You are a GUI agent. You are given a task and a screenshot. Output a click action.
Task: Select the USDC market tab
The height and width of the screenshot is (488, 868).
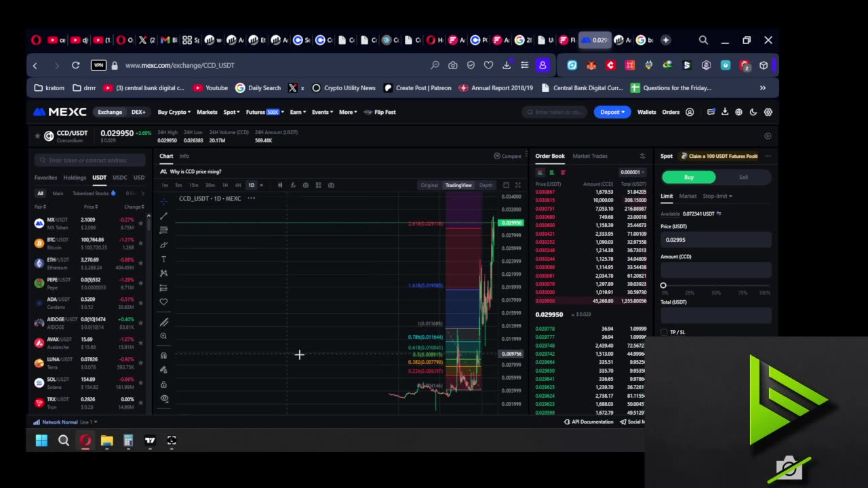pos(120,178)
